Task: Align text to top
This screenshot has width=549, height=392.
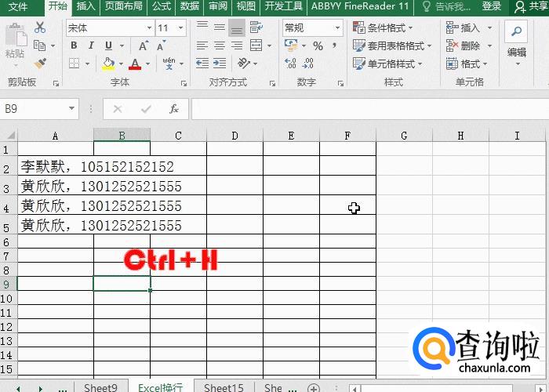Action: pos(202,27)
